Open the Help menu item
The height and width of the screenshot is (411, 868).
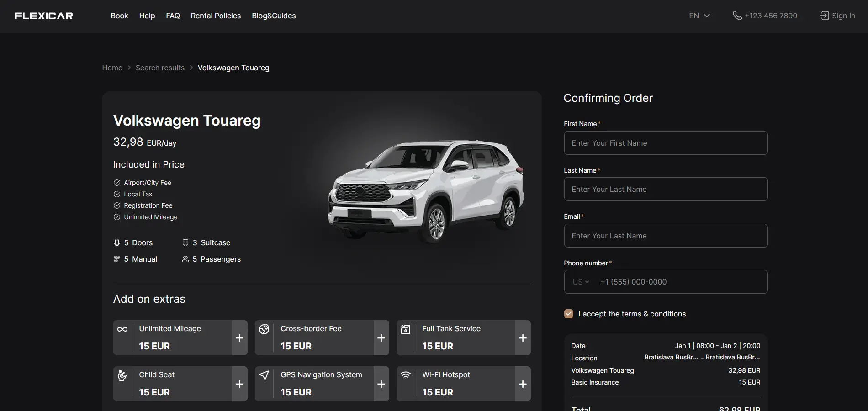(x=147, y=16)
